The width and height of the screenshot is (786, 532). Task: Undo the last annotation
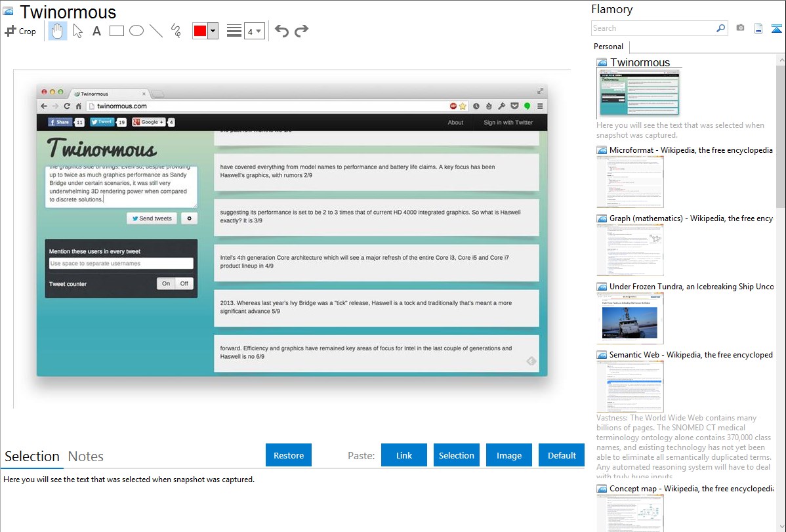pyautogui.click(x=281, y=31)
